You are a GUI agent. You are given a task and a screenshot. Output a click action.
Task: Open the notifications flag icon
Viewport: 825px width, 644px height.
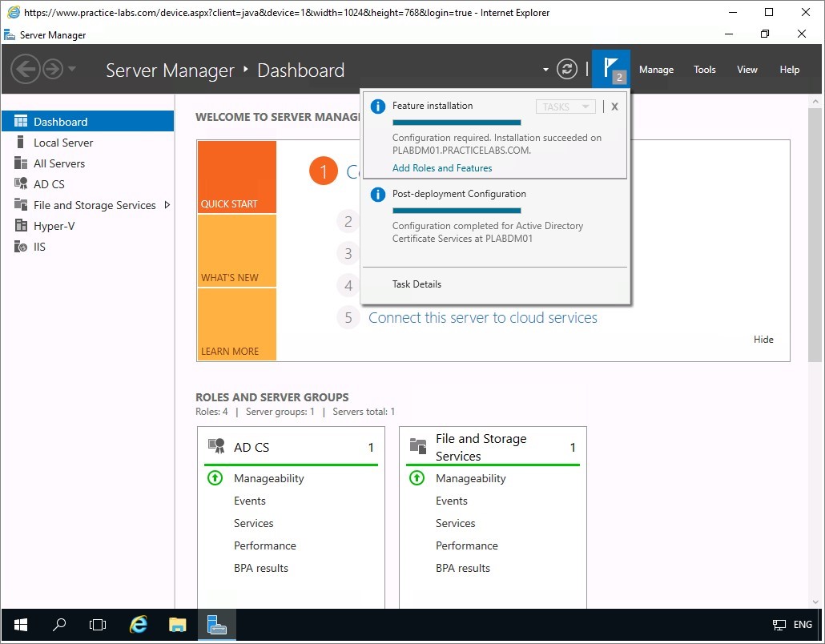(x=611, y=69)
